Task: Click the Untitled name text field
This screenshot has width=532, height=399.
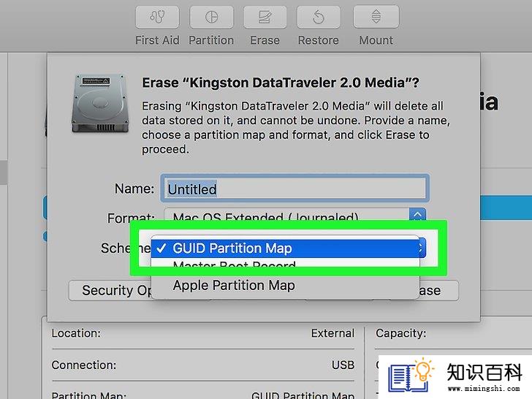Action: click(x=294, y=189)
